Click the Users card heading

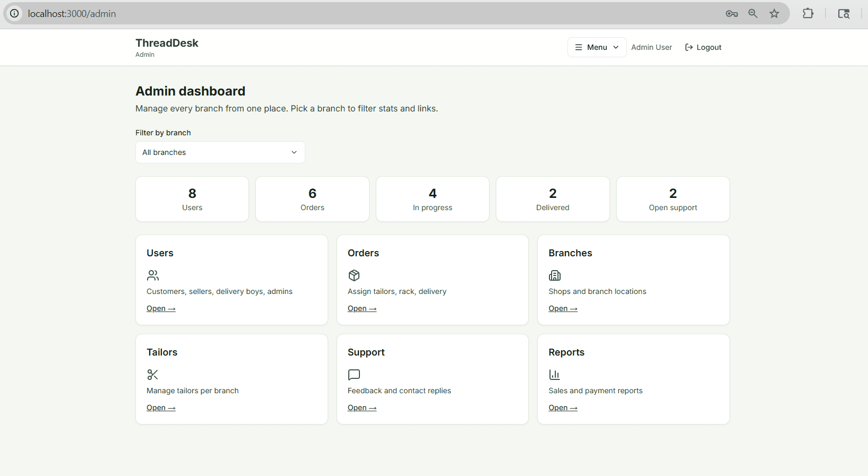[x=160, y=253]
